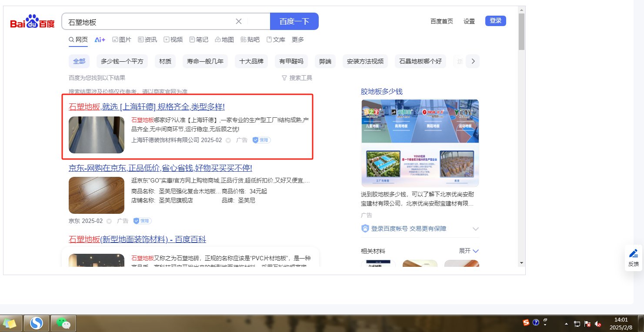Switch to the 文库 tab
Viewport: 644px width, 332px height.
pyautogui.click(x=276, y=40)
